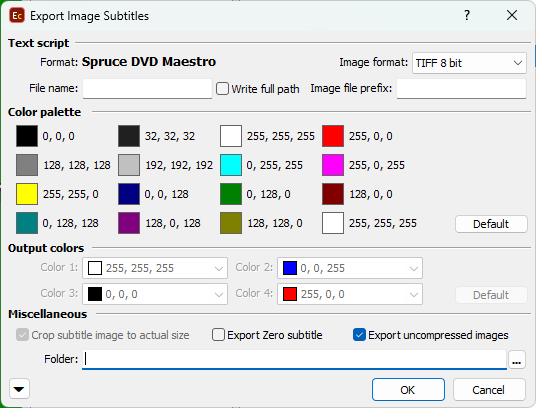Open the Color 4 red dropdown
536x408 pixels.
(350, 294)
